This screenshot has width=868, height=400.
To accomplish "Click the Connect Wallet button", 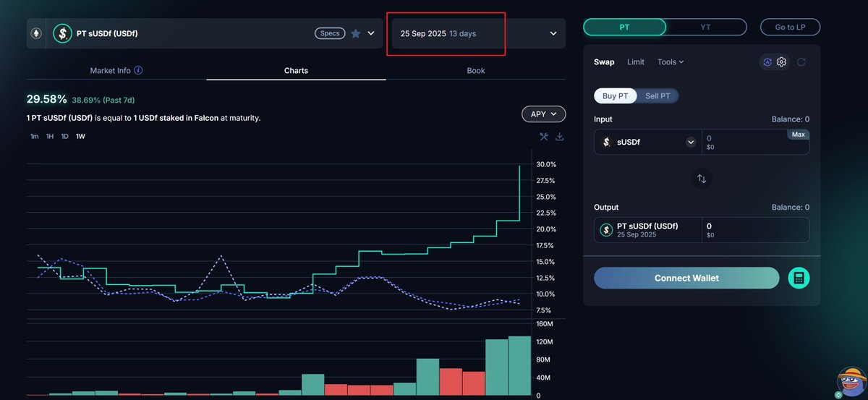I will coord(686,278).
